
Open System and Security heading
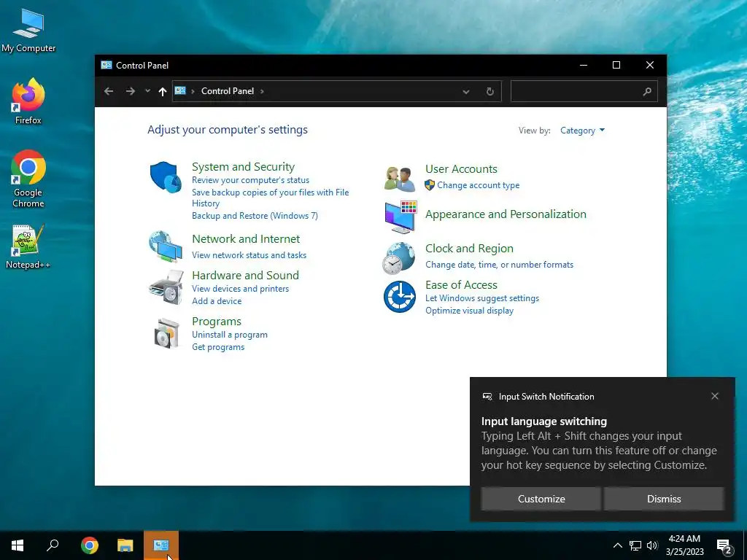click(x=243, y=167)
